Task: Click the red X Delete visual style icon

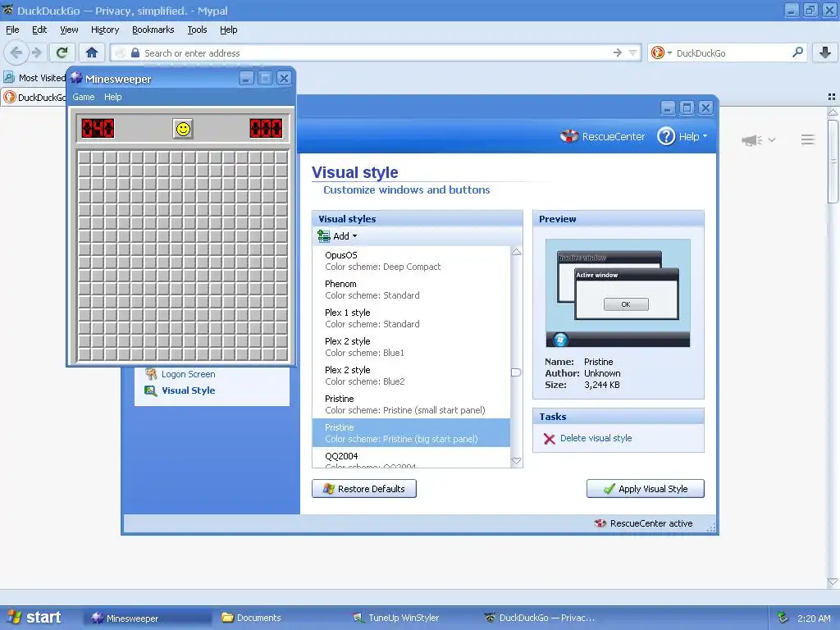Action: [549, 439]
